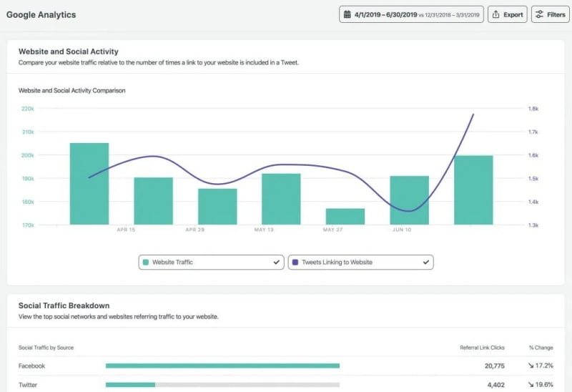Click the down arrow beside 17.2% change
The image size is (572, 392).
click(532, 366)
